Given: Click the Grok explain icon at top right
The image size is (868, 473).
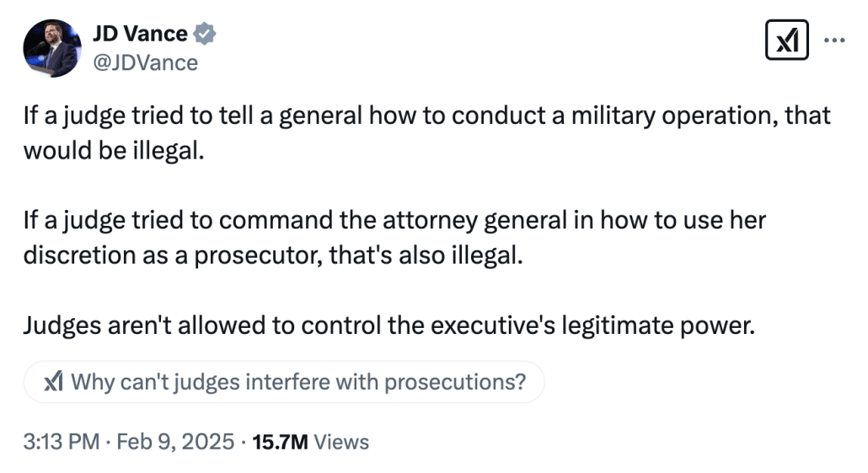Looking at the screenshot, I should (x=786, y=40).
